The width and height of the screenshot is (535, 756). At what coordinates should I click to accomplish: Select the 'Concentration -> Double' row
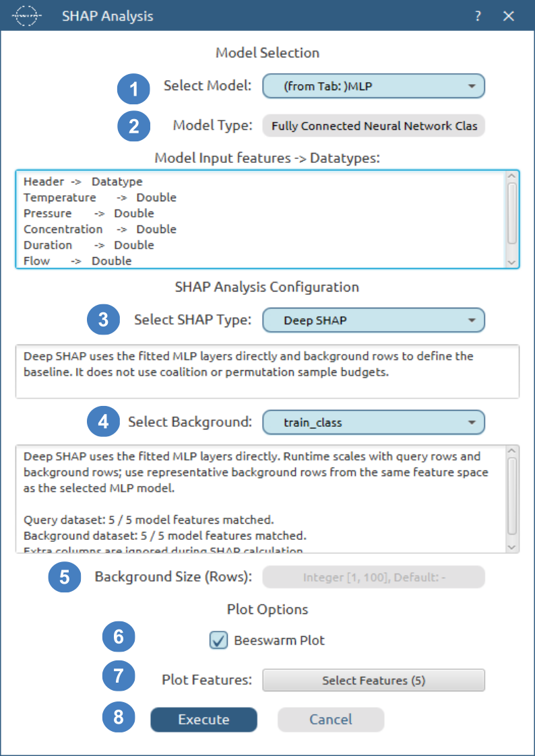(x=100, y=229)
